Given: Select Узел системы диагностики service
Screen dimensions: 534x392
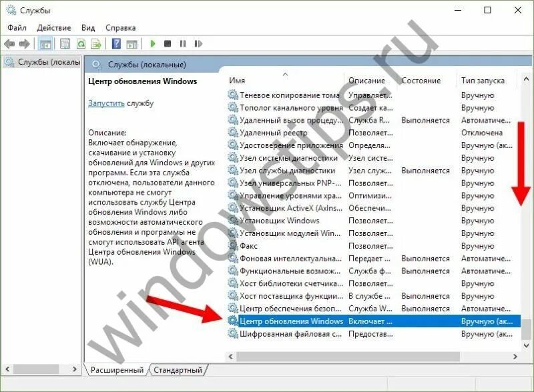Looking at the screenshot, I should coord(374,158).
